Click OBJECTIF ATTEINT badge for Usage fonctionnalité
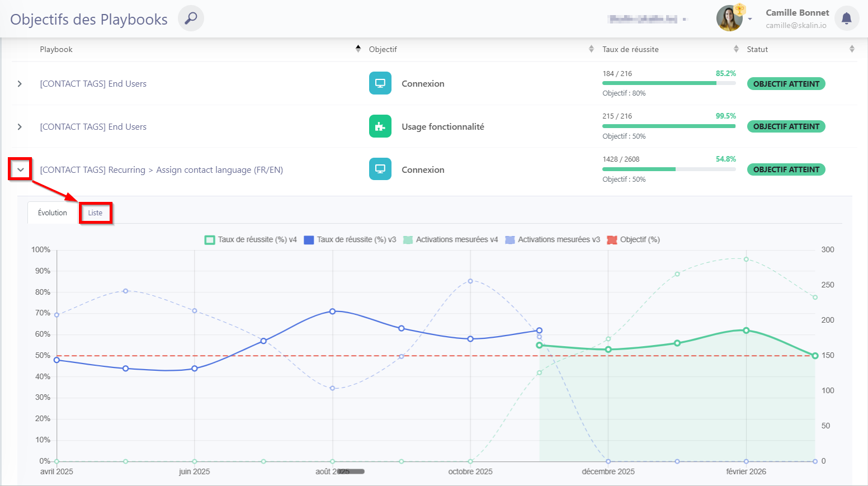 click(786, 126)
